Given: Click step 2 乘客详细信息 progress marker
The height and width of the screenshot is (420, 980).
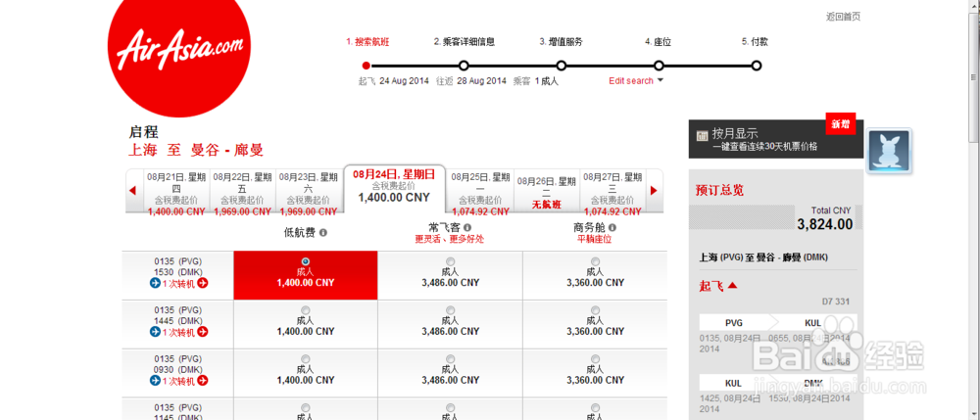Looking at the screenshot, I should tap(464, 66).
